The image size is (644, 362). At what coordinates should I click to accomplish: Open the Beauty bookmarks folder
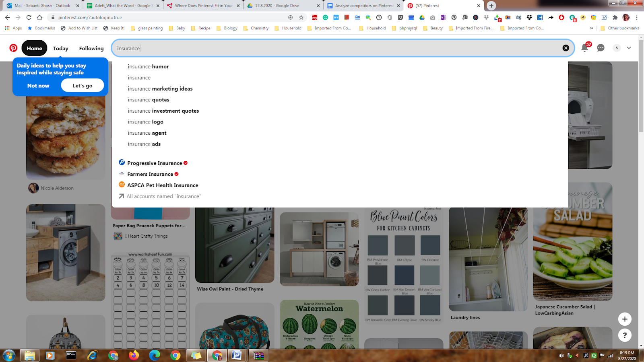pos(433,28)
